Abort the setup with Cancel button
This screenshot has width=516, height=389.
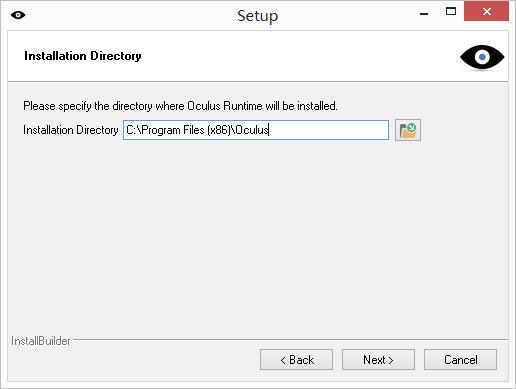(460, 360)
